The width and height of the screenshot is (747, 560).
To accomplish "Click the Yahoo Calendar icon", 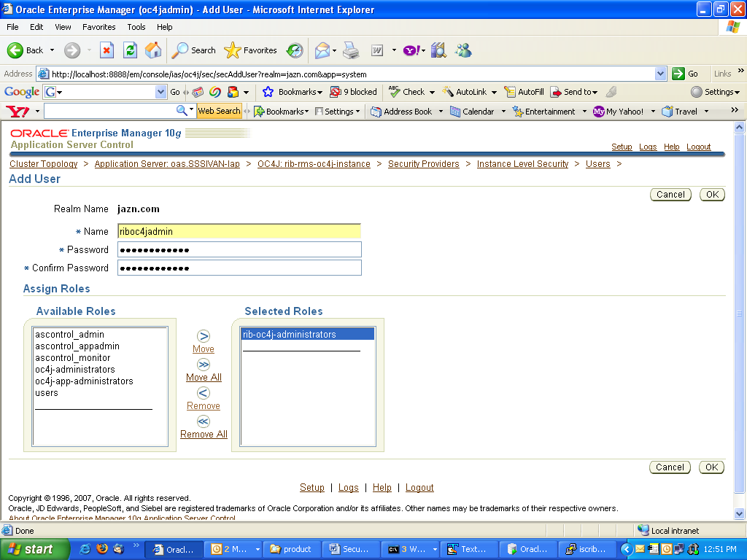I will pos(455,112).
